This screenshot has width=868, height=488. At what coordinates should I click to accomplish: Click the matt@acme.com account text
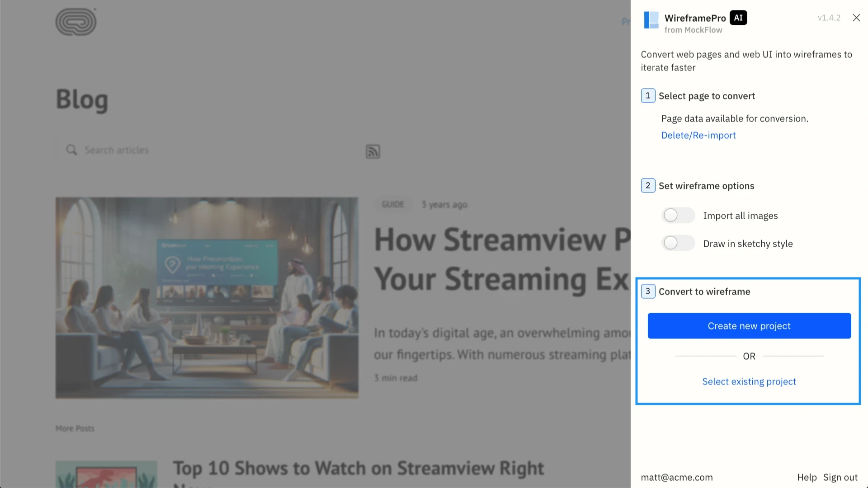[677, 477]
